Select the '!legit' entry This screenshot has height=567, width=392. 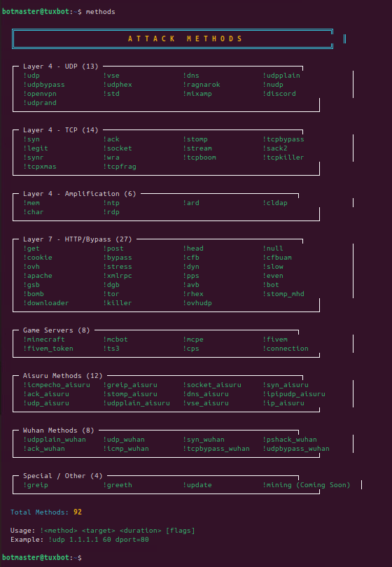coord(36,148)
